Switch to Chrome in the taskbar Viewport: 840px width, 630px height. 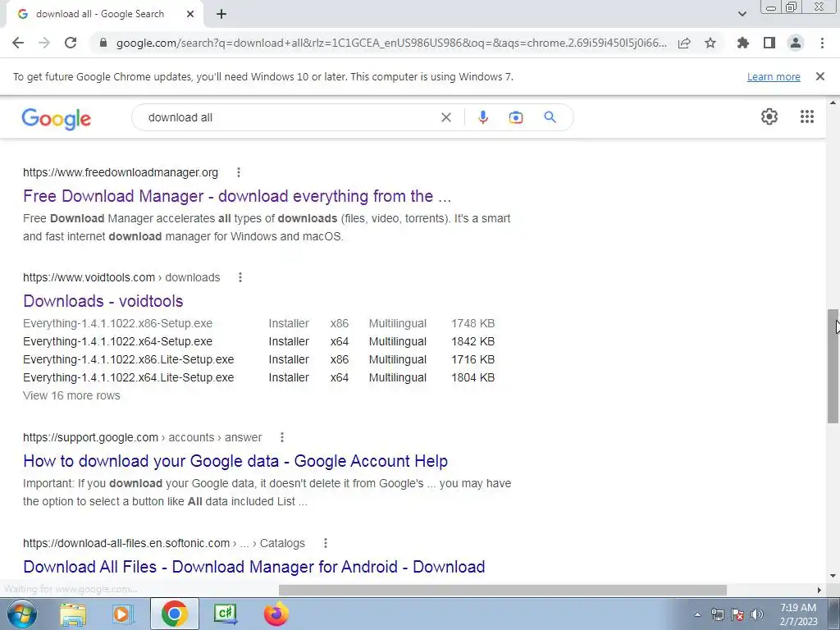click(175, 614)
